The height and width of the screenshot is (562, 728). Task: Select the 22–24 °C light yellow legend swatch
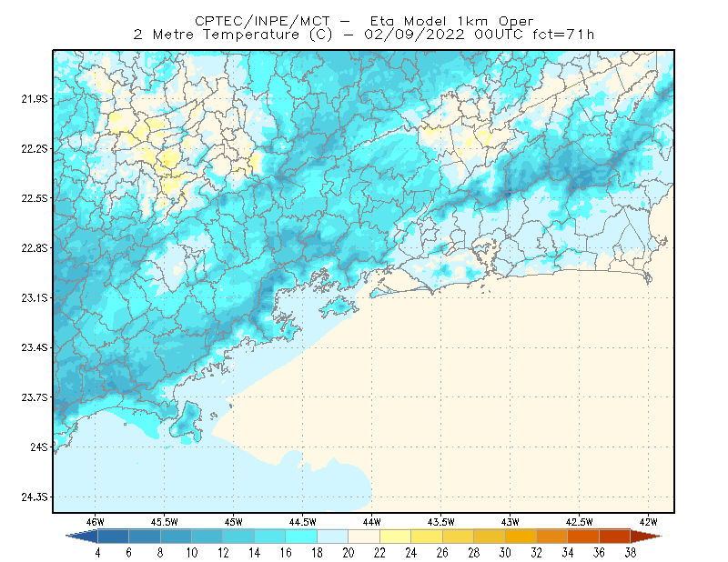tap(395, 537)
